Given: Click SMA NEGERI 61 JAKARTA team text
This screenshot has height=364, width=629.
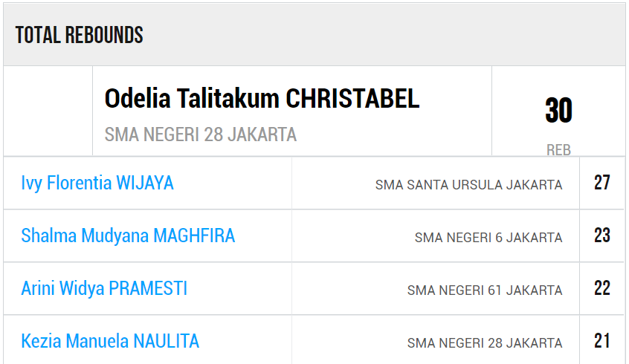Looking at the screenshot, I should coord(485,290).
